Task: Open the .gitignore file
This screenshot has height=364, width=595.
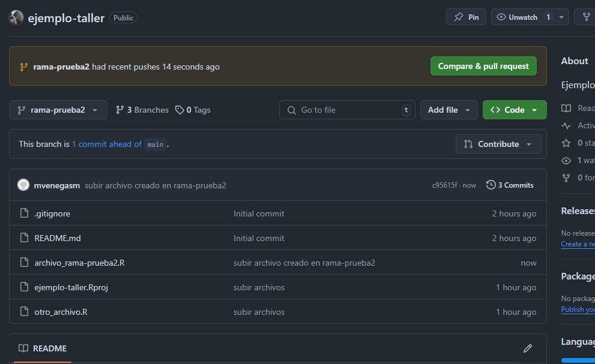Action: point(52,213)
